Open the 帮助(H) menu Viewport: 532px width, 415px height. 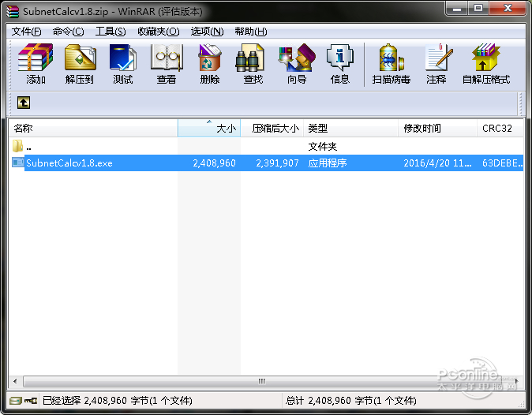click(x=251, y=32)
